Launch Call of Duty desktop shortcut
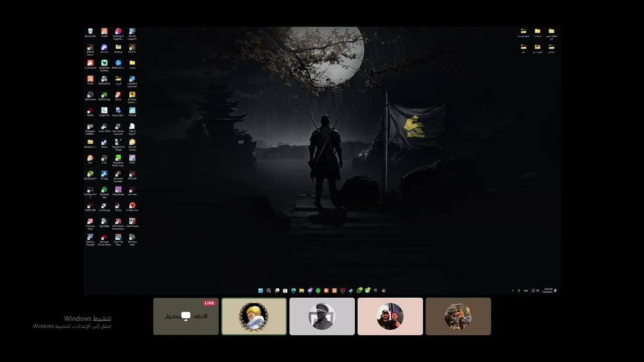Screen dimensions: 644x362 [x=132, y=129]
